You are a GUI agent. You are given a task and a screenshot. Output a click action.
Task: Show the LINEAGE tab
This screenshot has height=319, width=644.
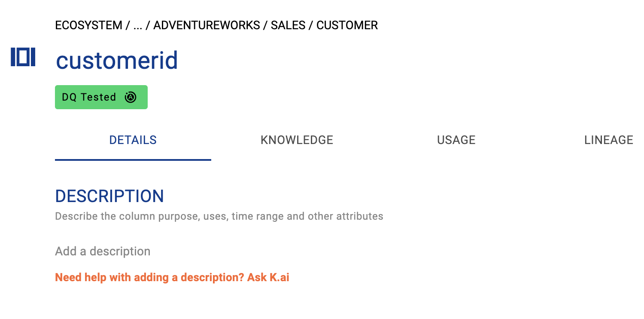608,140
